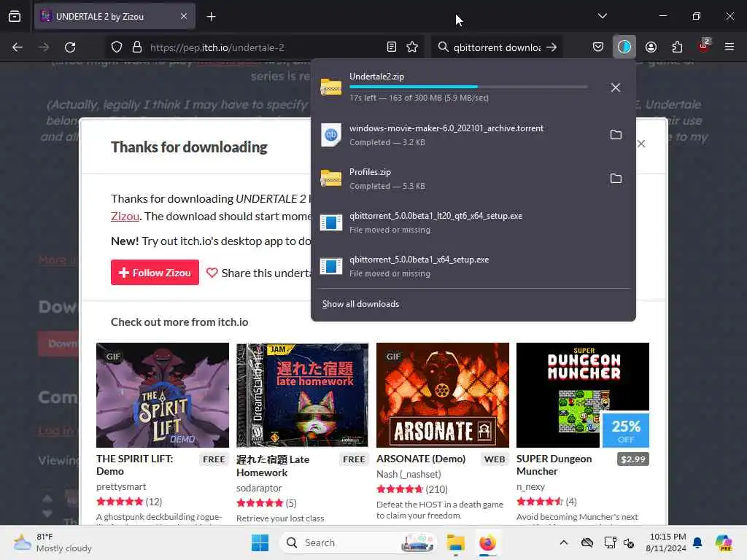Open prettysmart author link

121,486
